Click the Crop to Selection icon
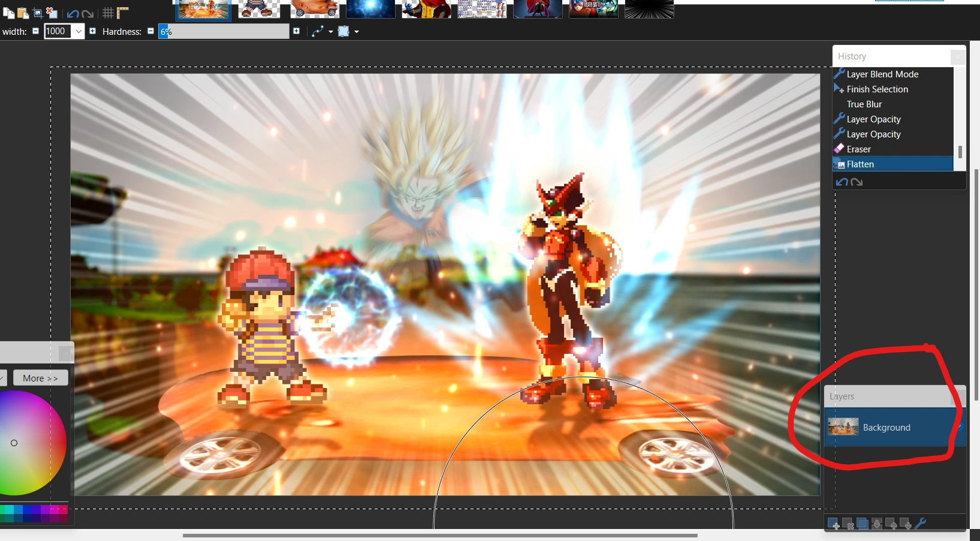 pyautogui.click(x=37, y=13)
